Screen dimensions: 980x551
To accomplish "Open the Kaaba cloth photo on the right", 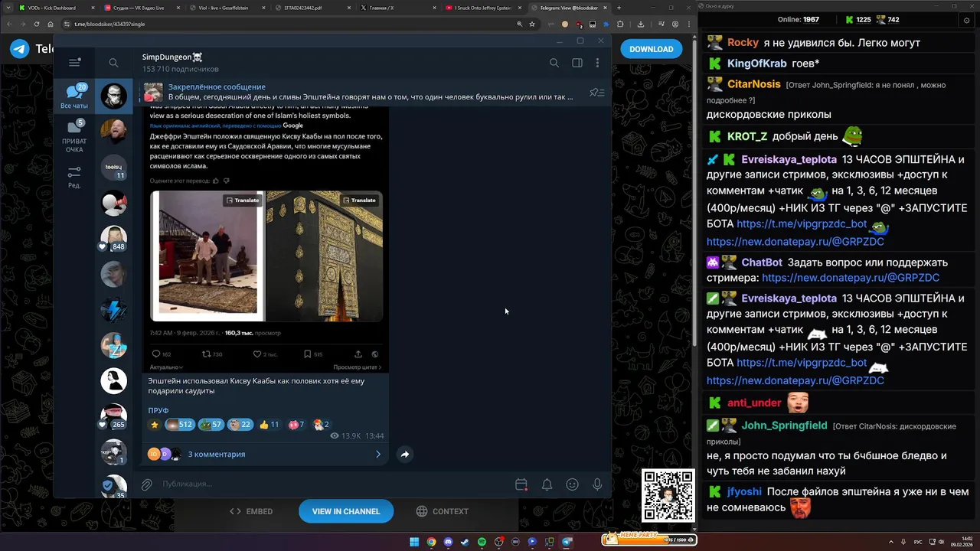I will pos(325,256).
